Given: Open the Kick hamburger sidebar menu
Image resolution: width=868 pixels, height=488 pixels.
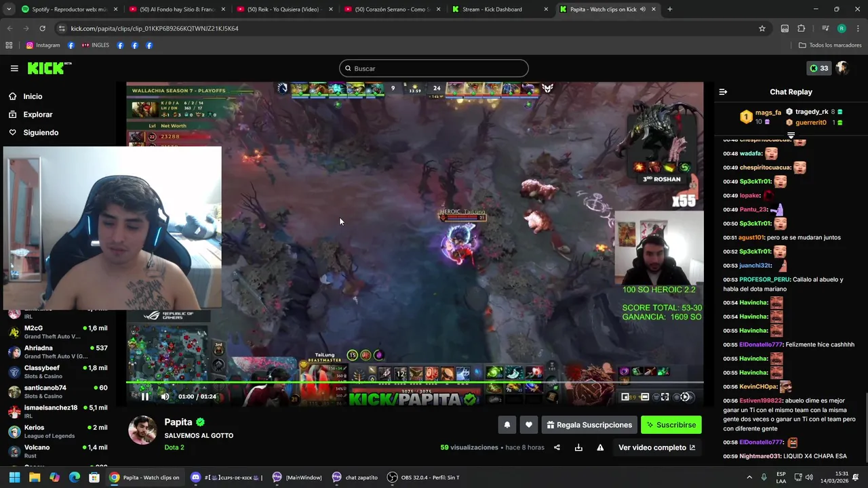Looking at the screenshot, I should click(14, 68).
